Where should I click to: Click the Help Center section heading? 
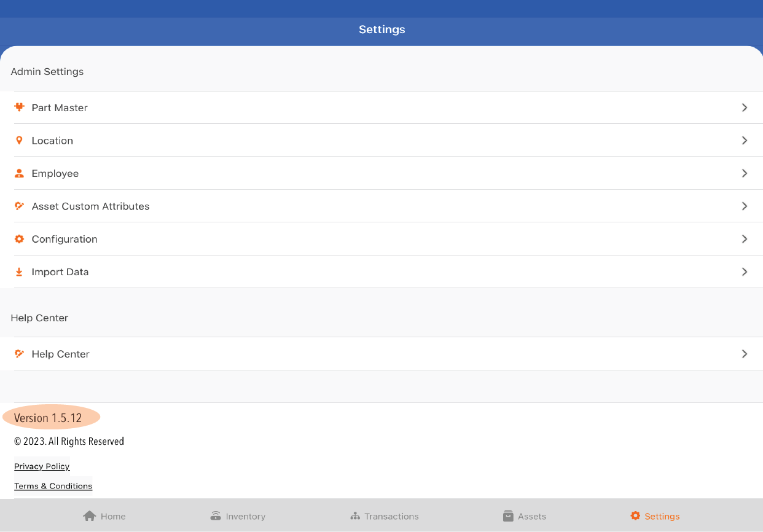click(39, 318)
